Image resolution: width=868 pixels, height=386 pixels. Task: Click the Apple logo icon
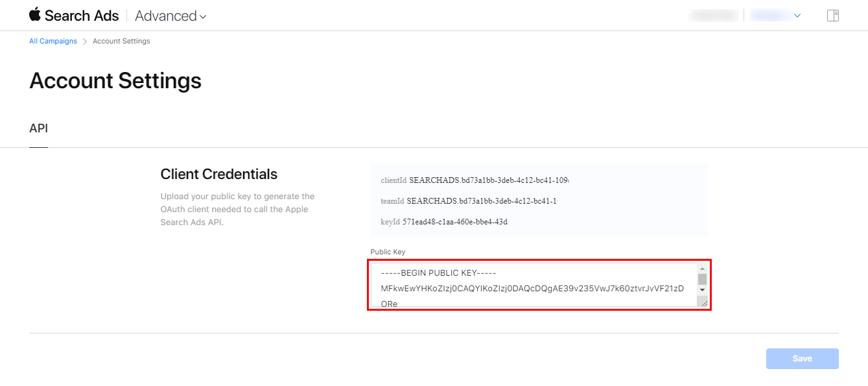coord(35,15)
